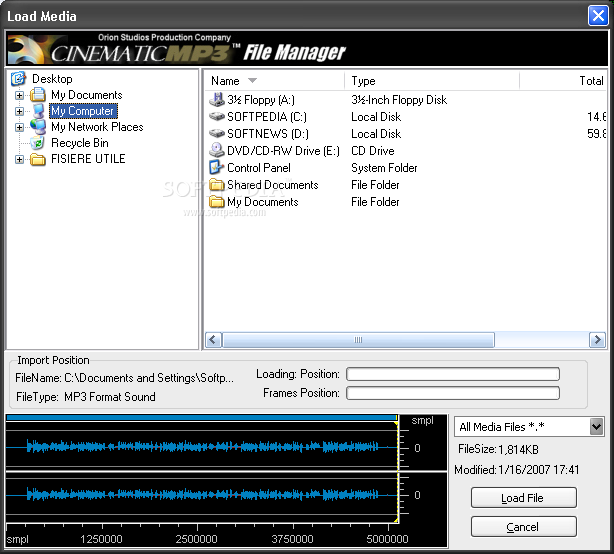Click the FISIERE UTILE folder icon
The image size is (614, 554).
(38, 159)
